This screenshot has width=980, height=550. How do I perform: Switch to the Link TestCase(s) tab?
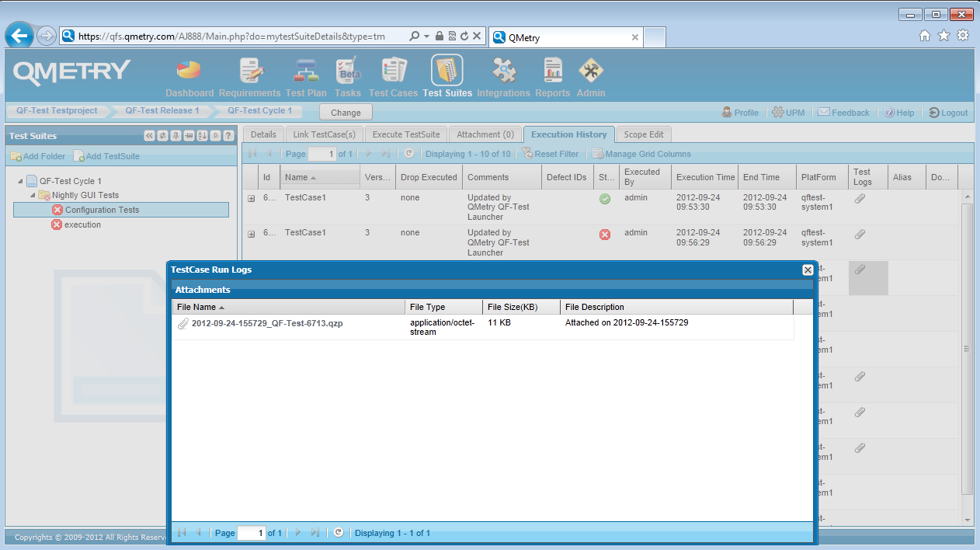pyautogui.click(x=324, y=134)
